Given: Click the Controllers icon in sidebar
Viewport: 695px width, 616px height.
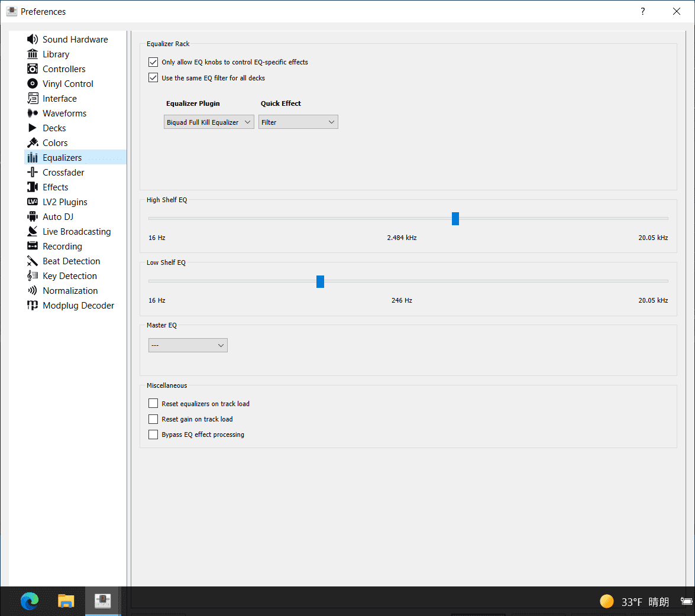Looking at the screenshot, I should 33,69.
